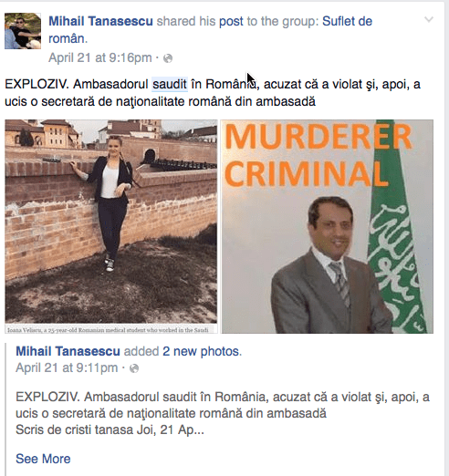Open Mihail Tanasescu link in shared post
449x476 pixels.
(68, 351)
